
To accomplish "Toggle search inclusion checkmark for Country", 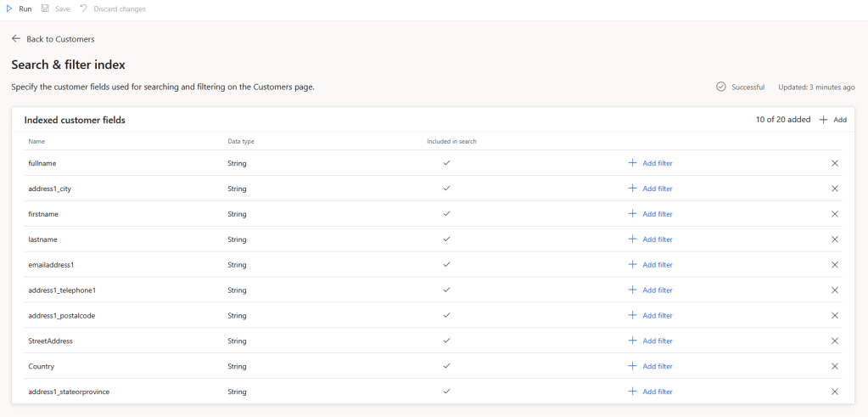I will [x=446, y=366].
